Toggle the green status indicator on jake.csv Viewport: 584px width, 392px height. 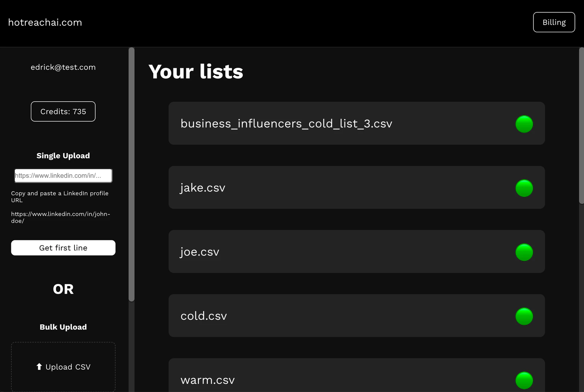[524, 188]
